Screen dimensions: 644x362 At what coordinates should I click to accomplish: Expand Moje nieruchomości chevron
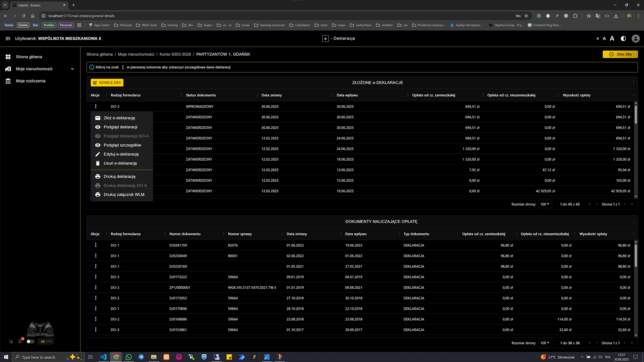tap(72, 69)
